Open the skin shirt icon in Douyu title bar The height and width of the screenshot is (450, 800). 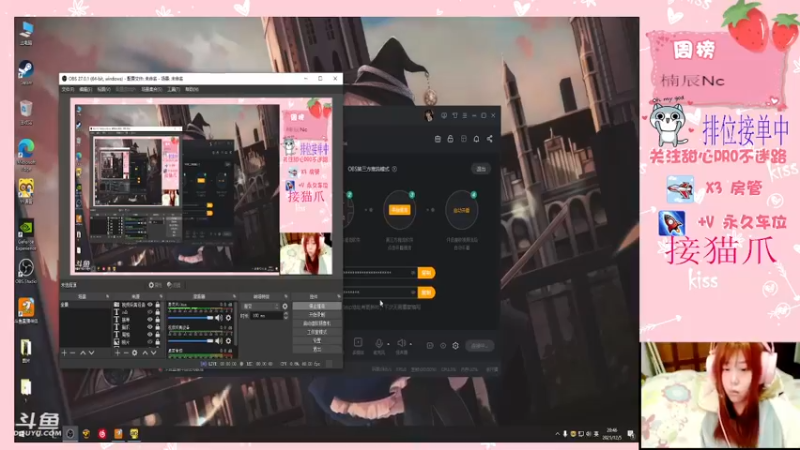[454, 116]
